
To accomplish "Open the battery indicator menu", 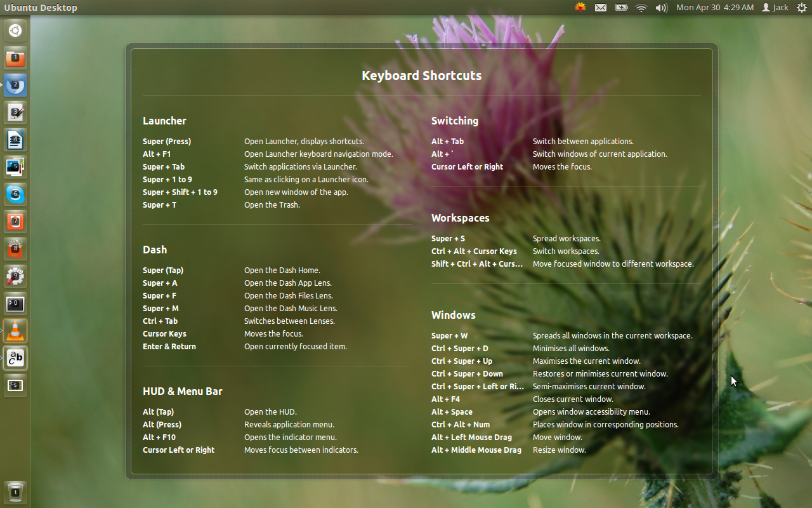I will click(621, 8).
